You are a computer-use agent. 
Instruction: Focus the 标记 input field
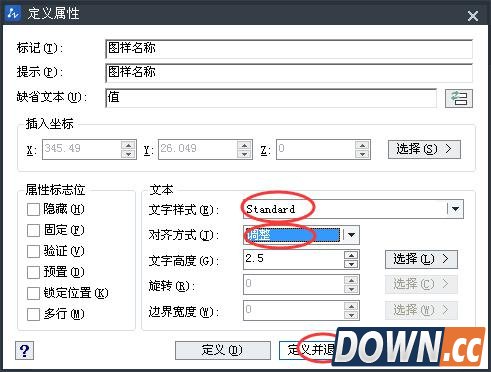click(x=289, y=49)
